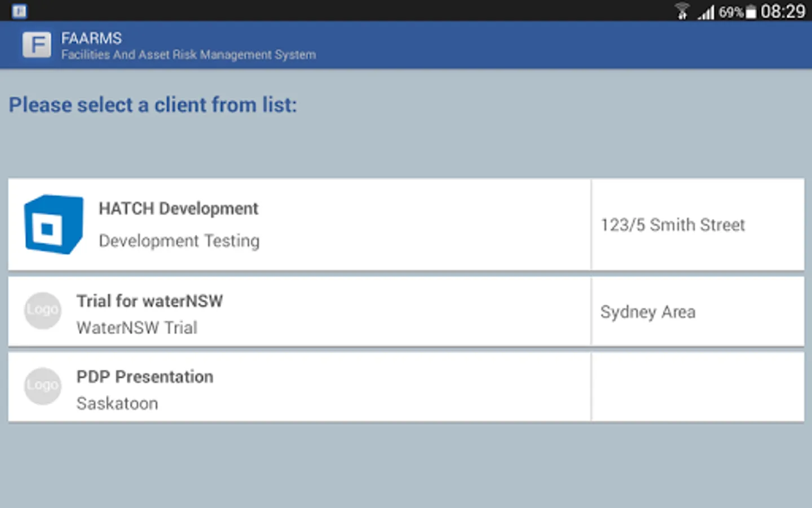Tap the 08:29 clock in status bar
Image resolution: width=812 pixels, height=508 pixels.
point(783,11)
